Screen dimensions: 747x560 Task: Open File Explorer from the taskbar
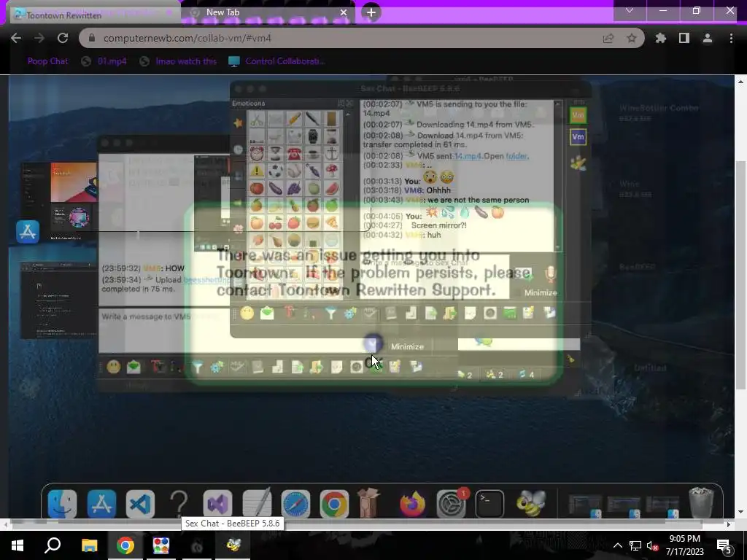click(x=89, y=545)
